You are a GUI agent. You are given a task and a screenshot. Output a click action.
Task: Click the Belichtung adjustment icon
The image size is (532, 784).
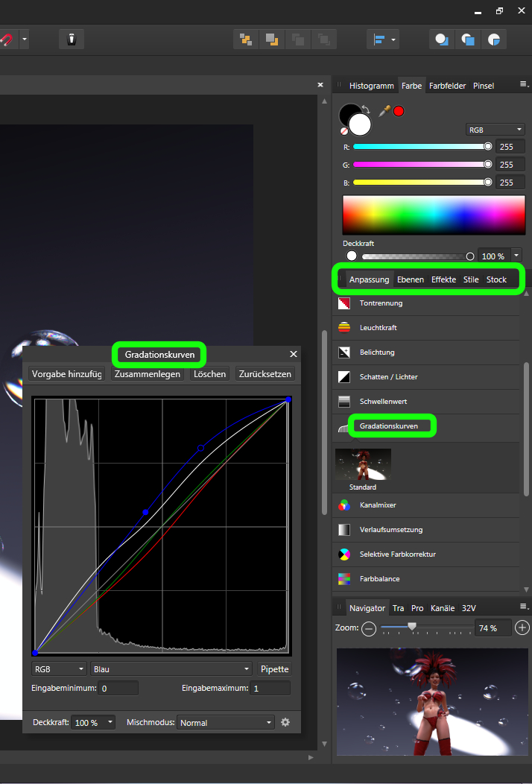[344, 352]
